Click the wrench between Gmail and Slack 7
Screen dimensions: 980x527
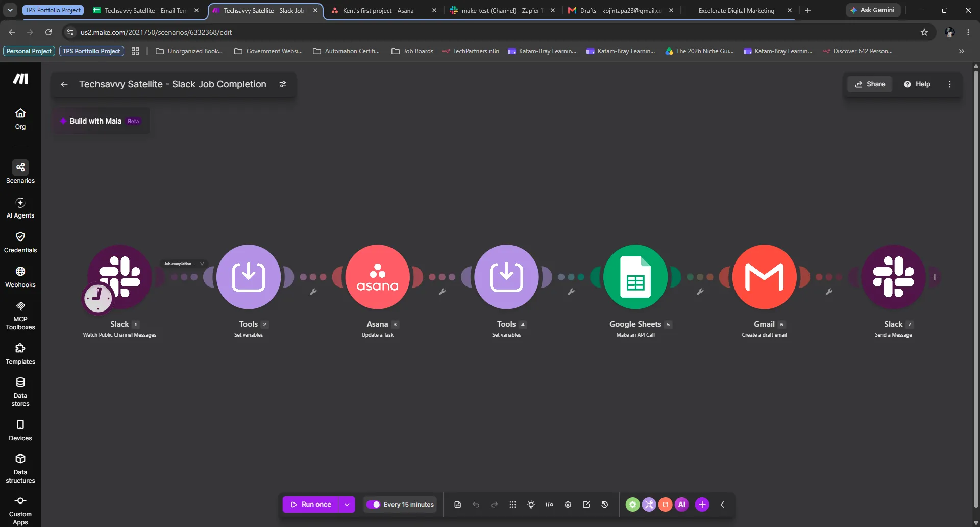829,292
